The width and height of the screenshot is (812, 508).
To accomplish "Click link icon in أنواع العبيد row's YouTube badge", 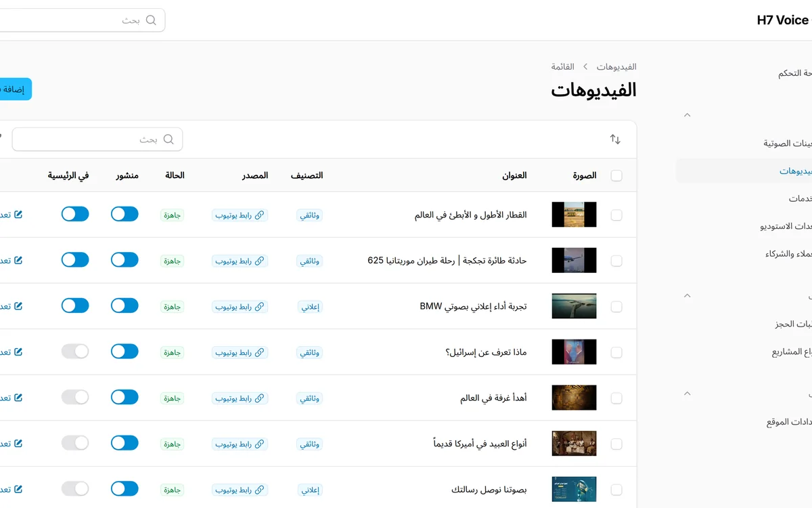I will click(x=260, y=444).
